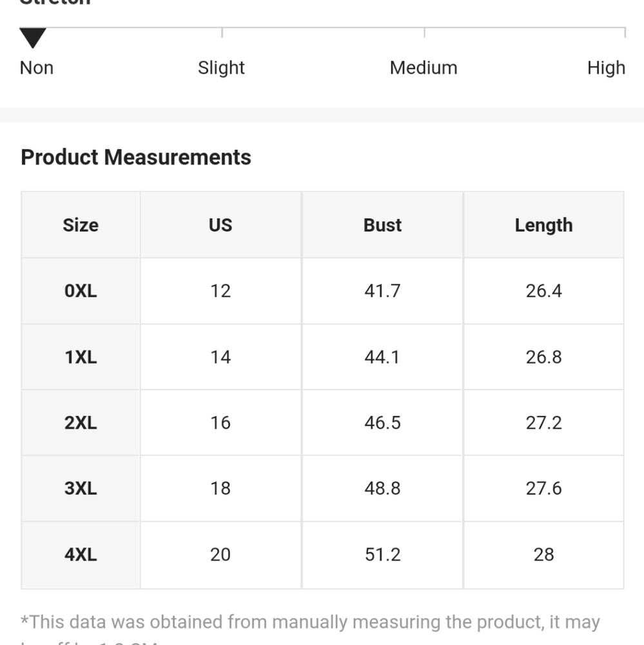Select the 1XL size row label
The width and height of the screenshot is (644, 645).
tap(81, 357)
